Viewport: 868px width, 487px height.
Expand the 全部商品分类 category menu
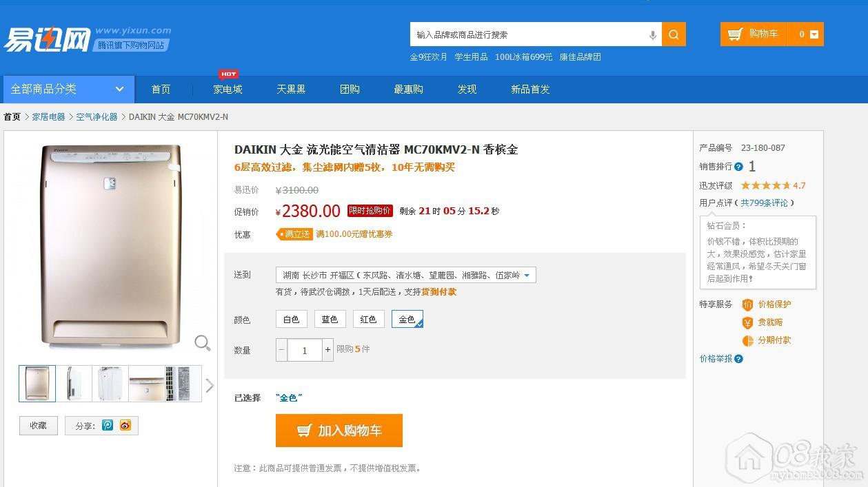point(67,89)
